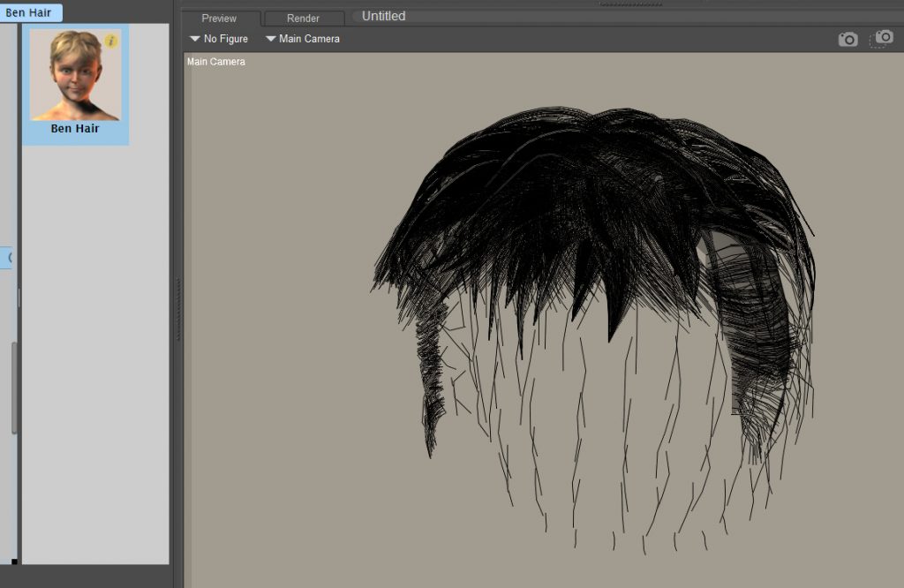Click the Ben Hair item name label
Image resolution: width=904 pixels, height=588 pixels.
click(75, 129)
